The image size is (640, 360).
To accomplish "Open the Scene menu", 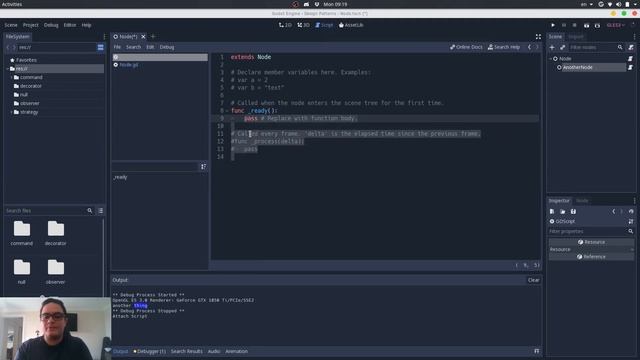I will tap(11, 25).
